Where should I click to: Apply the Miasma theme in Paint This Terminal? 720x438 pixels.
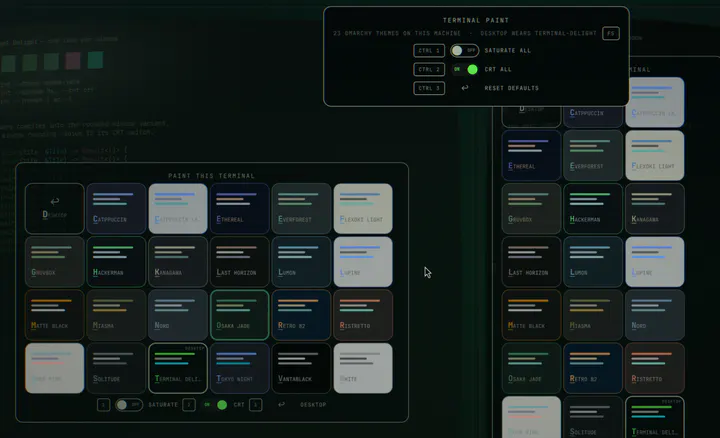tap(116, 315)
